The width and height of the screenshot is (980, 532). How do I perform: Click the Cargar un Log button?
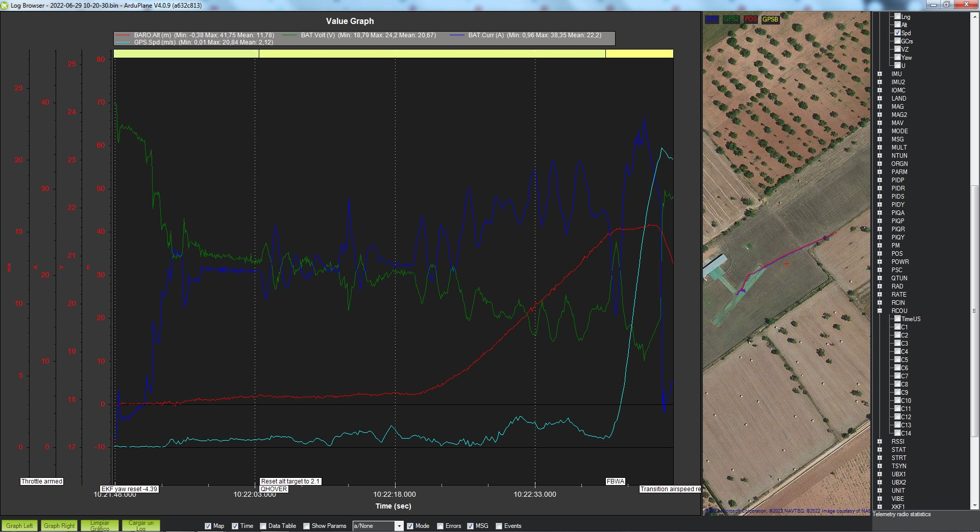coord(141,525)
